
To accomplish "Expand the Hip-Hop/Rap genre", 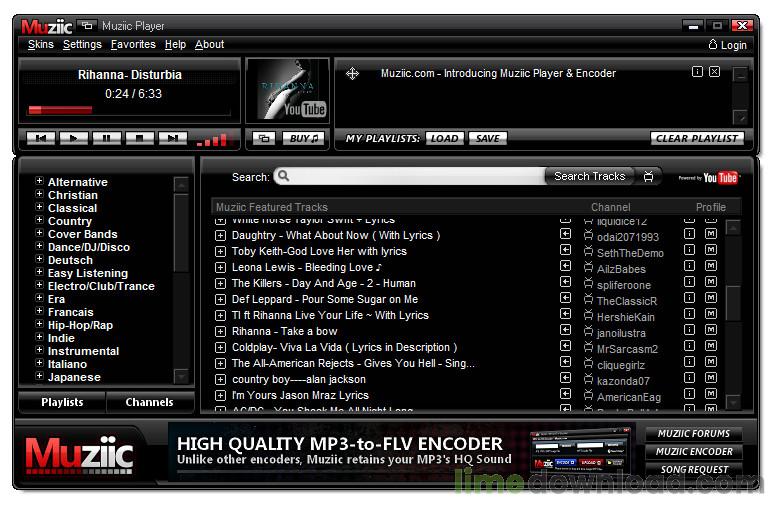I will (x=39, y=325).
